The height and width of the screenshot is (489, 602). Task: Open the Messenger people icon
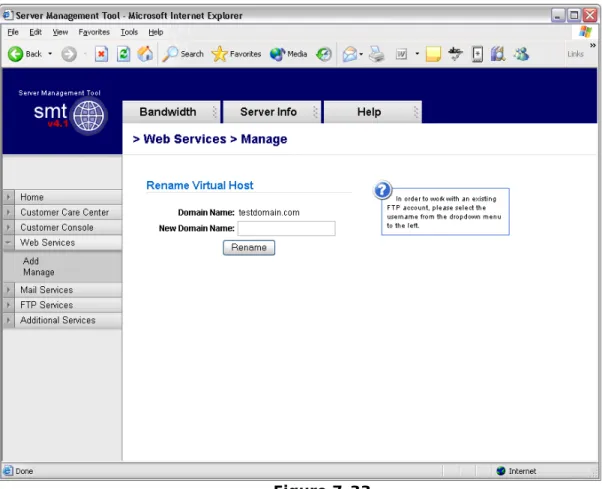click(521, 54)
